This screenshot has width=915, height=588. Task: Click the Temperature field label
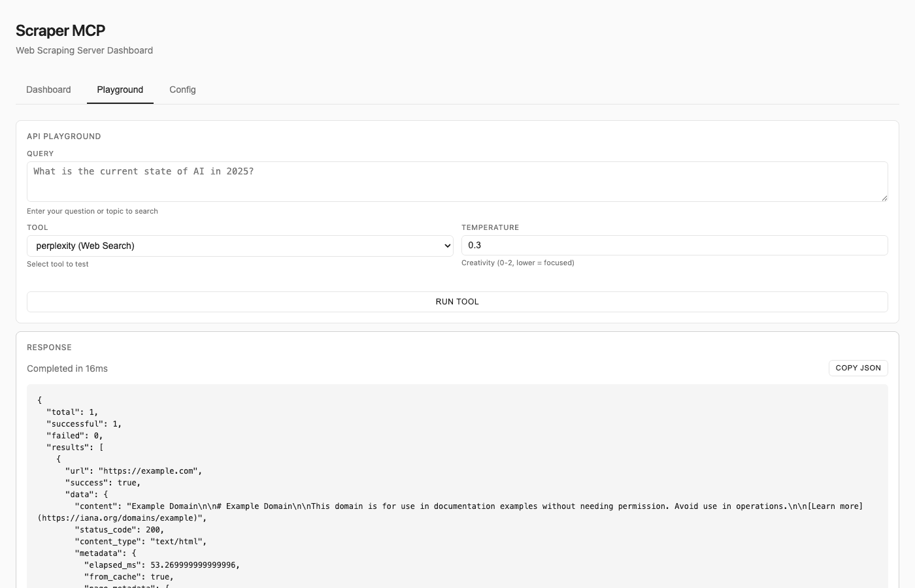pyautogui.click(x=490, y=227)
